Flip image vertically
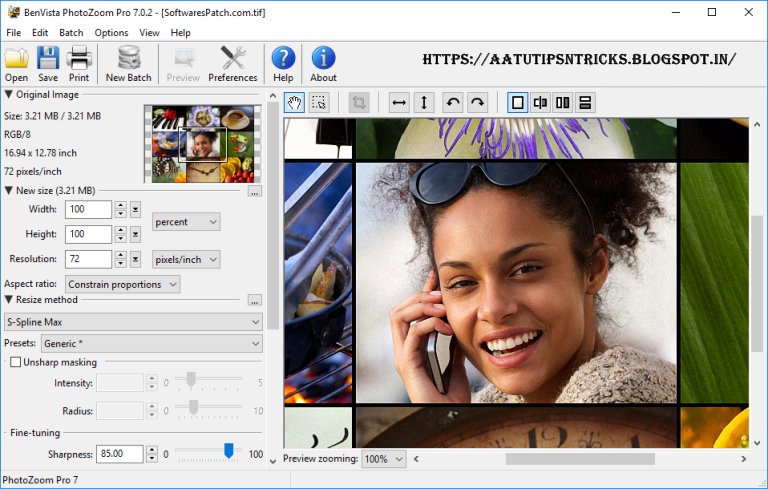The width and height of the screenshot is (768, 489). pyautogui.click(x=424, y=102)
